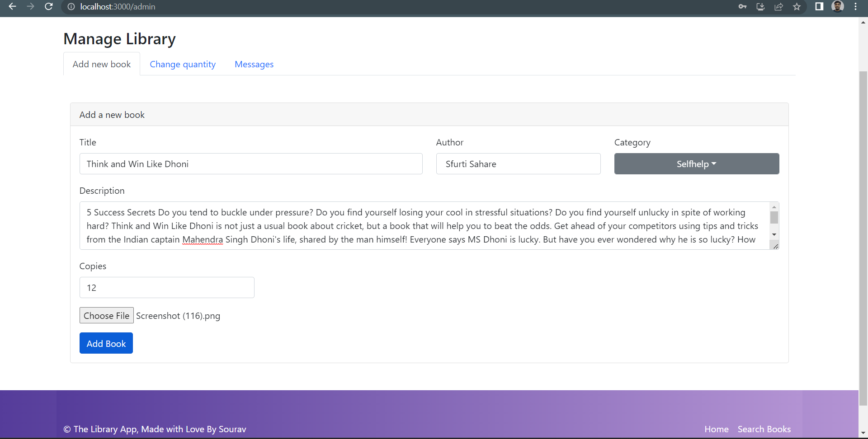
Task: Open Search Books from the footer
Action: tap(764, 429)
